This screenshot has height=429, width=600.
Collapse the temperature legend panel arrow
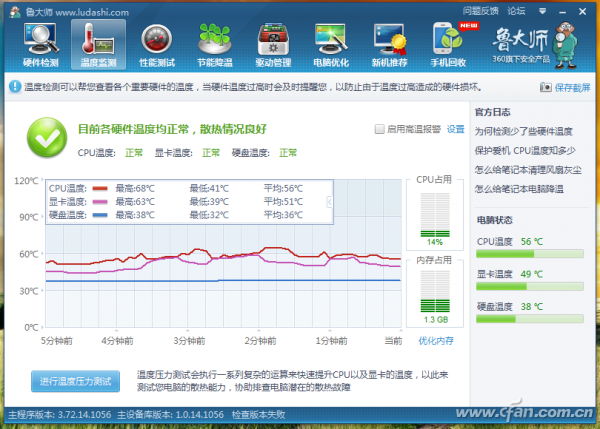(x=329, y=202)
